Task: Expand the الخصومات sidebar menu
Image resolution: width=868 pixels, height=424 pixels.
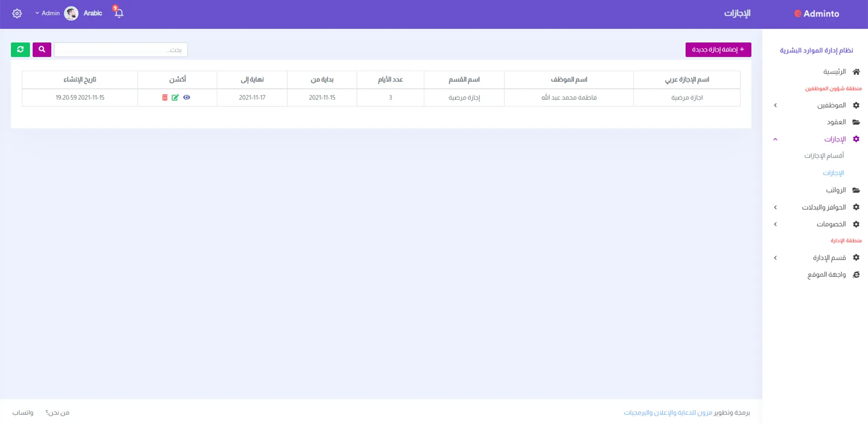Action: [831, 224]
